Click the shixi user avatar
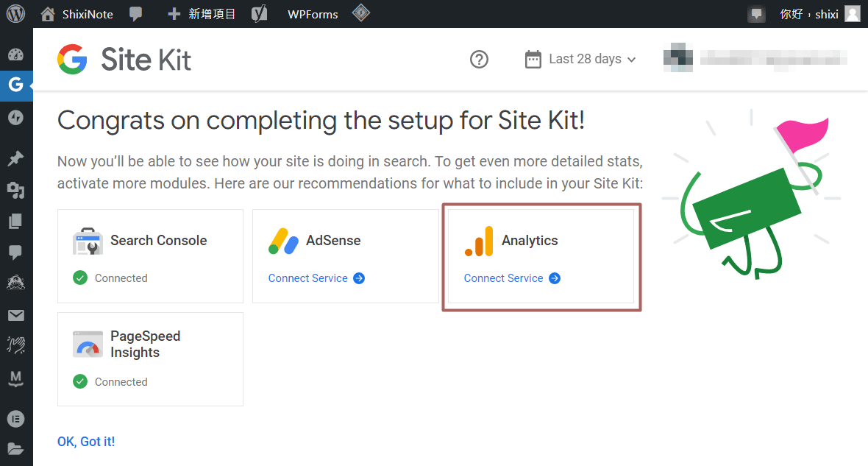 [853, 13]
